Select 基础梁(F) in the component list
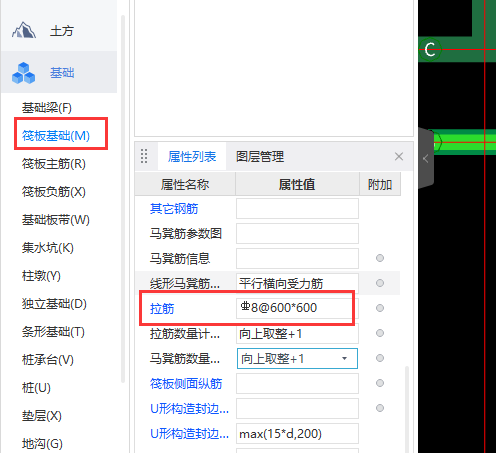Screen dimensions: 496x453 [47, 108]
